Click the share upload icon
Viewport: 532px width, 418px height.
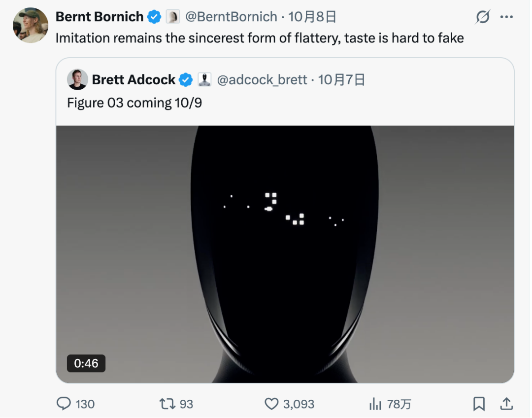tap(506, 404)
